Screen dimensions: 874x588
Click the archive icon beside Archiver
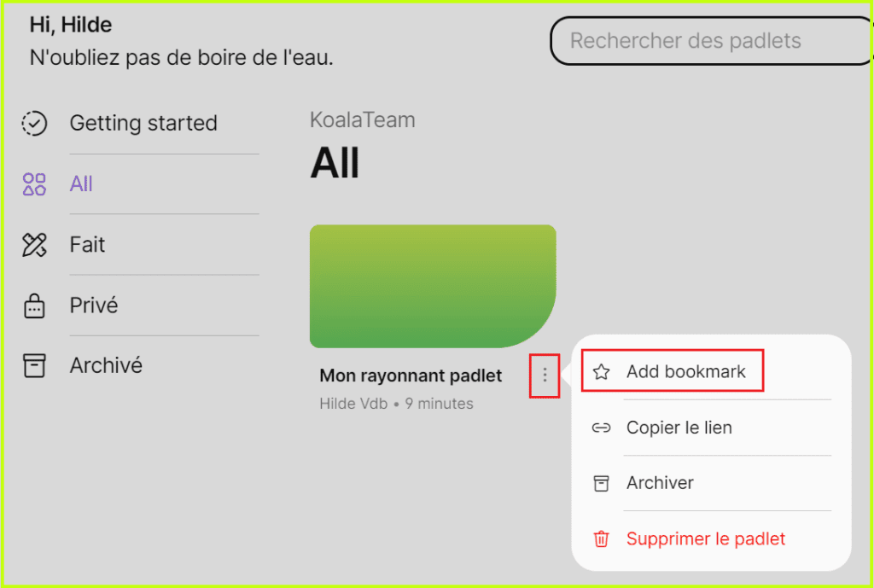coord(601,483)
